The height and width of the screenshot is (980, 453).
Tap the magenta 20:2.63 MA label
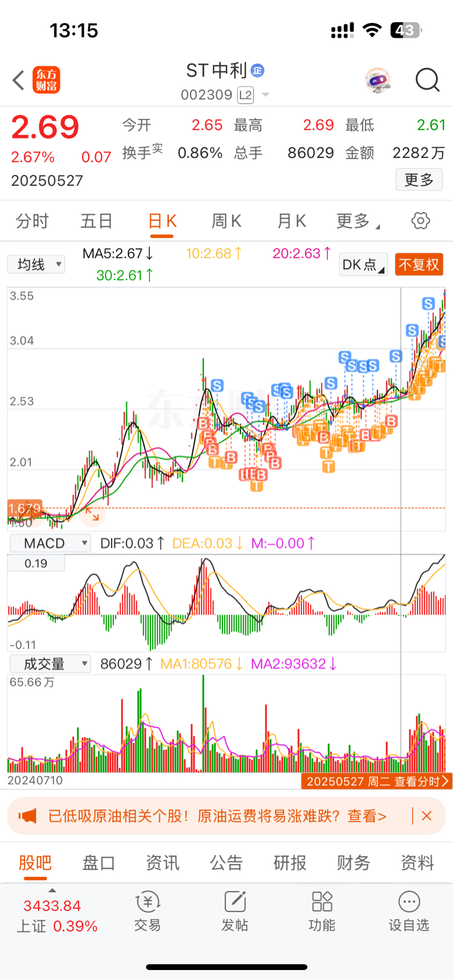pos(302,253)
